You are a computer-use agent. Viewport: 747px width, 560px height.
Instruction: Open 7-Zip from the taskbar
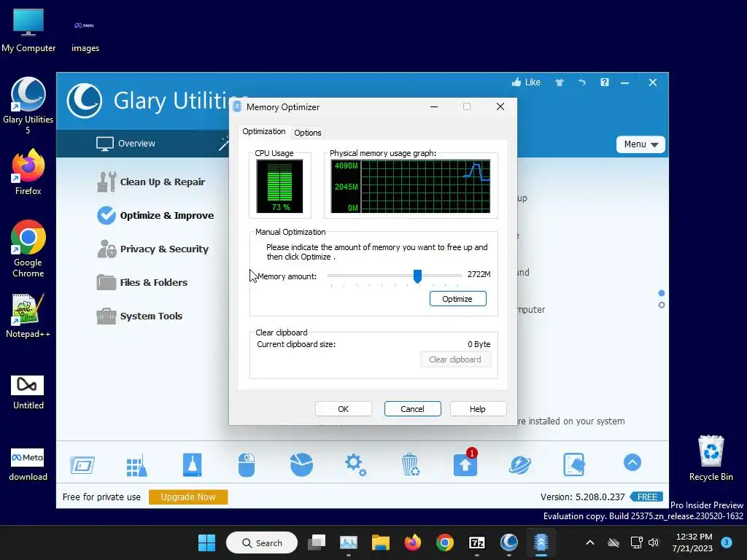click(477, 542)
